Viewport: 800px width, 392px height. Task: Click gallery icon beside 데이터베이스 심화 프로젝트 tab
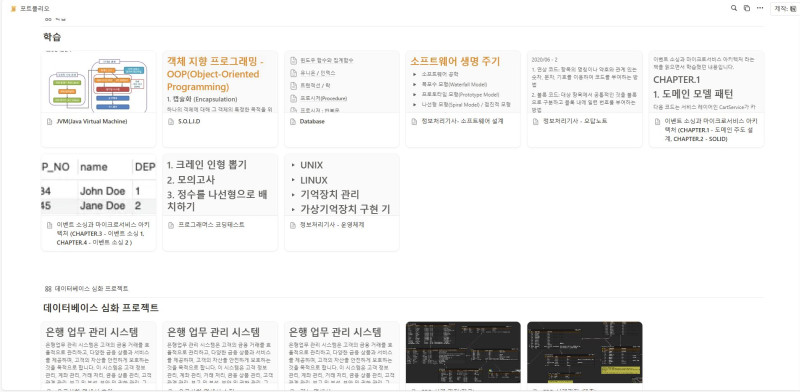48,289
